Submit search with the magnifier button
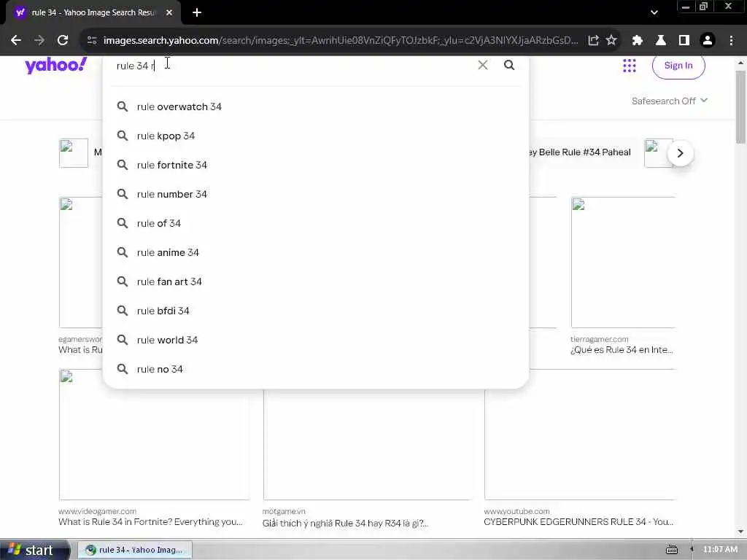Image resolution: width=747 pixels, height=560 pixels. (508, 65)
